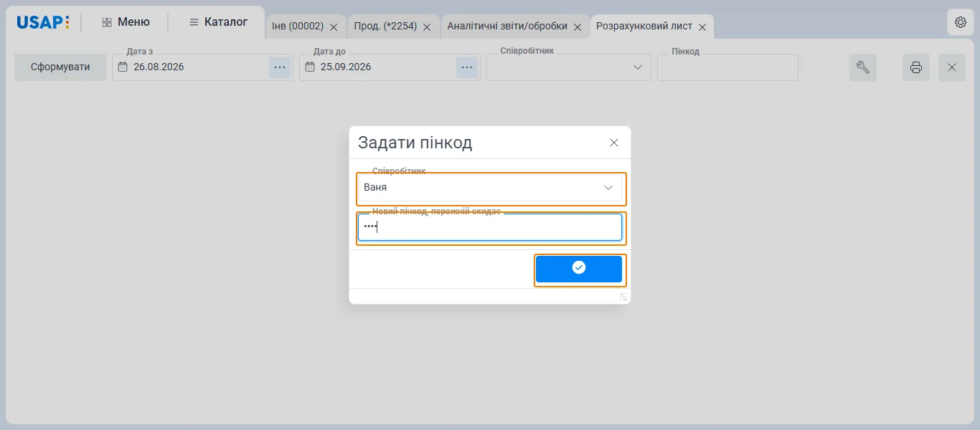This screenshot has height=430, width=980.
Task: Open the Дата до ellipsis picker
Action: tap(467, 67)
